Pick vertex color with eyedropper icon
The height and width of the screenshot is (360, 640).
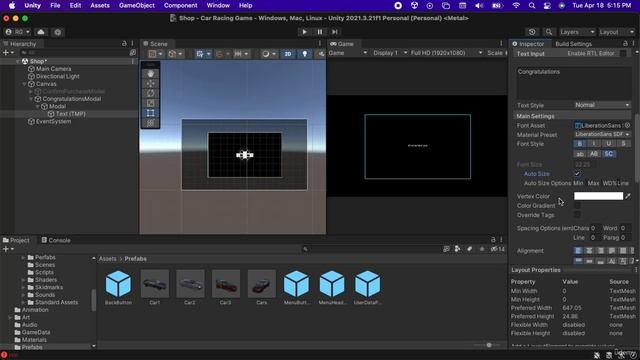(x=628, y=196)
